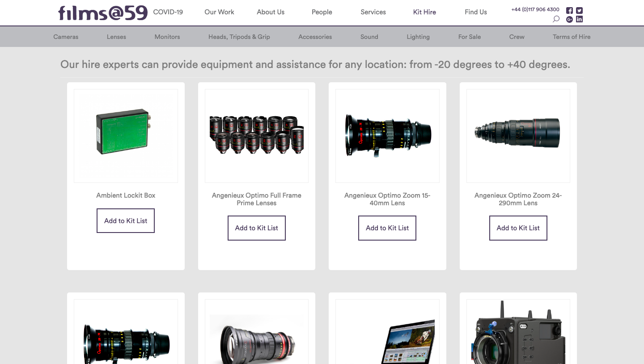Click Angenieux Optimo Full Frame Prime Lenses title
Viewport: 644px width, 364px height.
257,199
